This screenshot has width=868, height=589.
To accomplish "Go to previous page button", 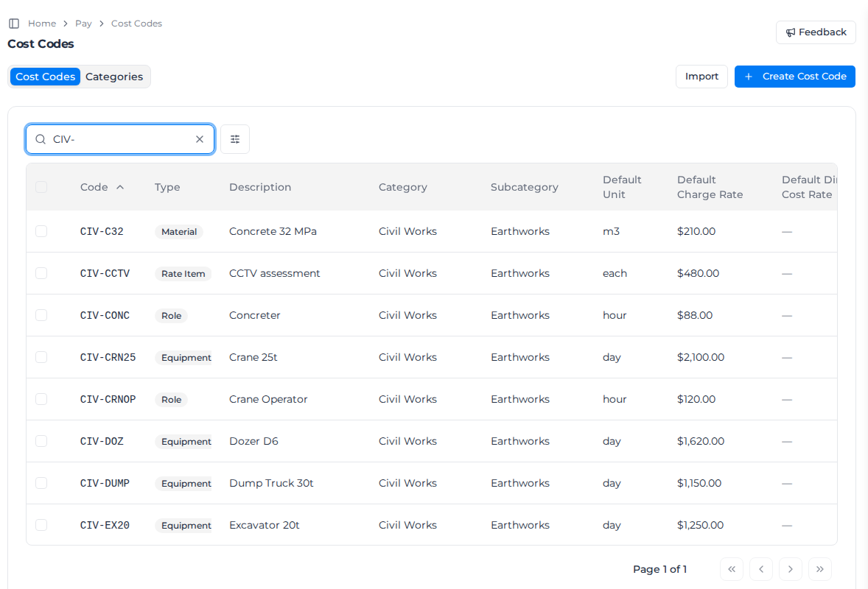I will click(x=761, y=569).
